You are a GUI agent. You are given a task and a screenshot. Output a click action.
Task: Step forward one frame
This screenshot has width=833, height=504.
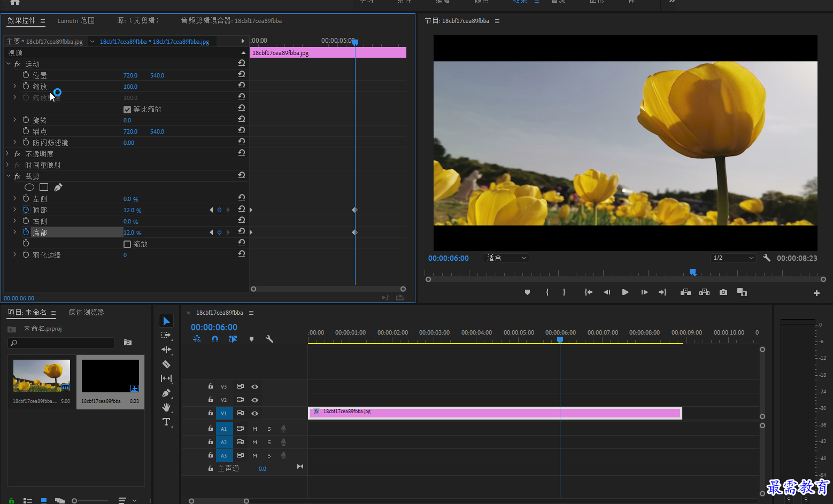(644, 292)
